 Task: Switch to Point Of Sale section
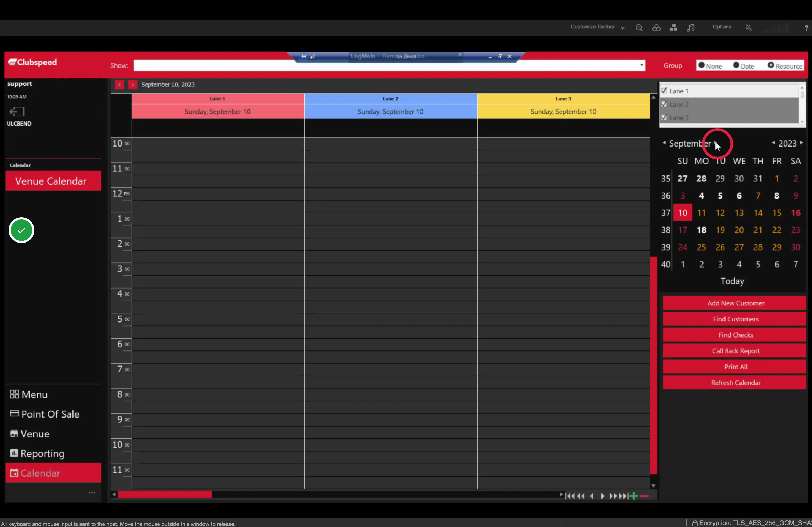(45, 414)
